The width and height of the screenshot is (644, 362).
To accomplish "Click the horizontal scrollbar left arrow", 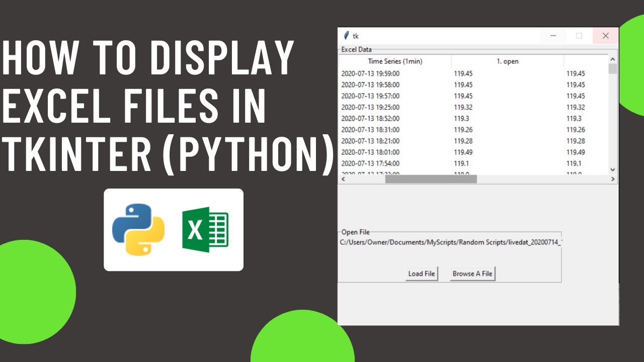I will pyautogui.click(x=344, y=179).
